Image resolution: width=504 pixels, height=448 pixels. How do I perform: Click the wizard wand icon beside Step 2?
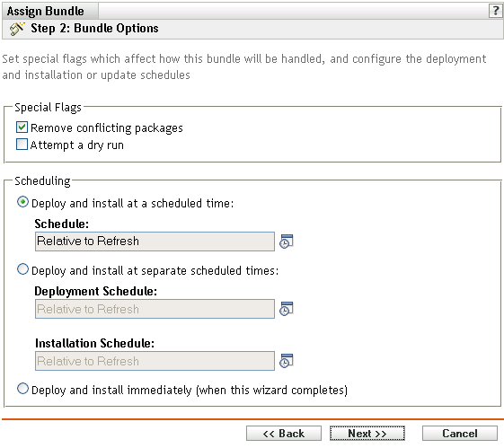point(17,29)
